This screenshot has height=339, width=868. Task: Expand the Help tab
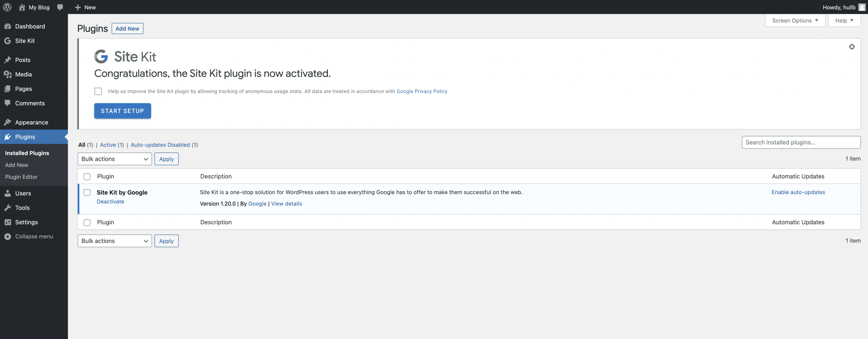[x=844, y=21]
